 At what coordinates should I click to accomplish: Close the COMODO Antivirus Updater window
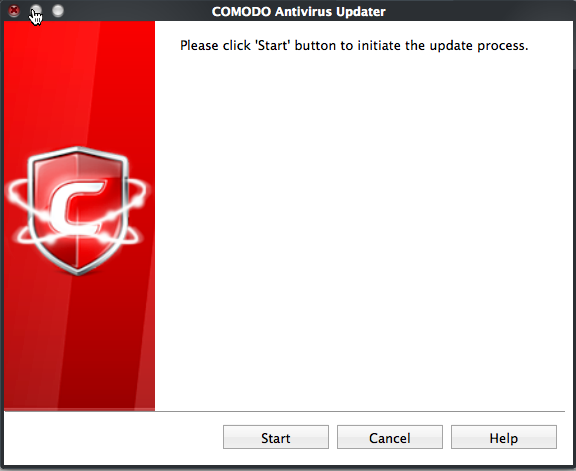point(14,11)
